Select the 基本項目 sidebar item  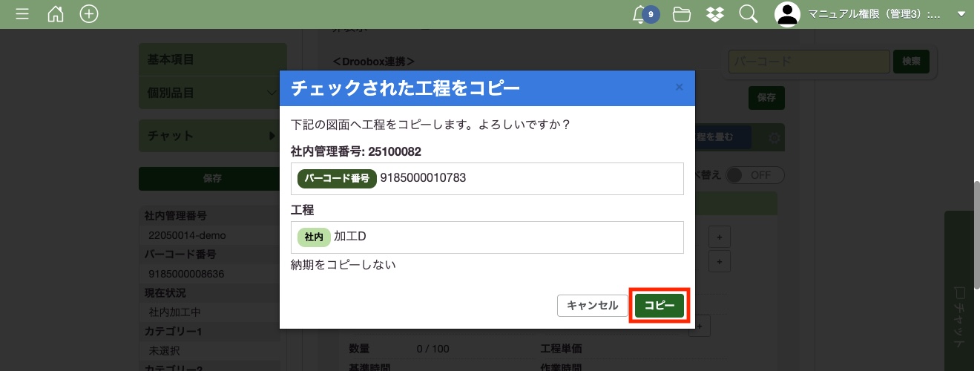pos(212,59)
